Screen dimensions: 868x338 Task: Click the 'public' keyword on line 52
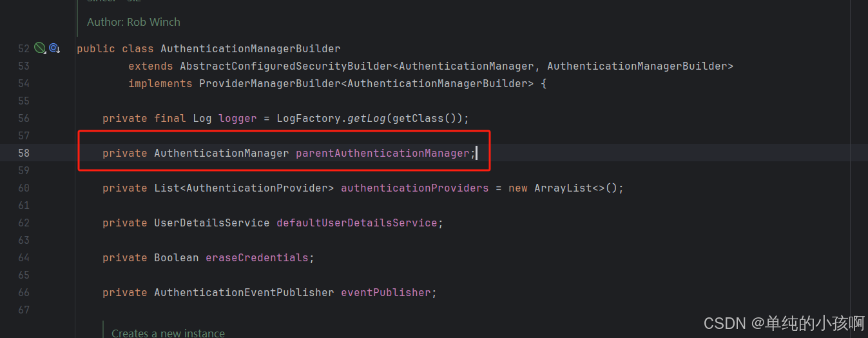click(96, 48)
